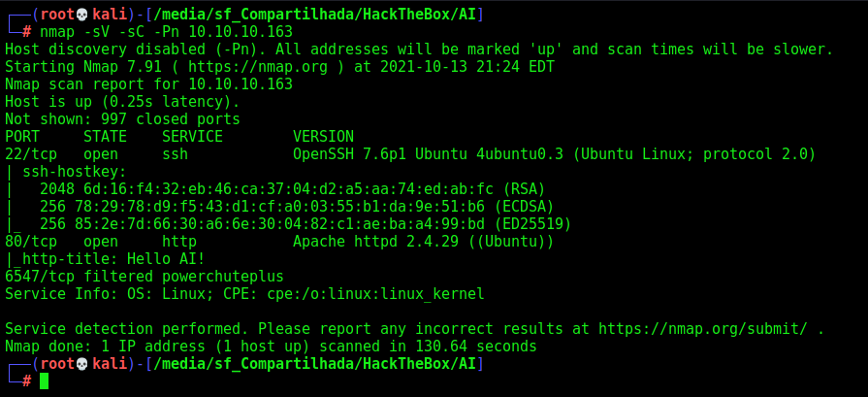868x397 pixels.
Task: Click the top prompt directory path
Action: tap(314, 15)
